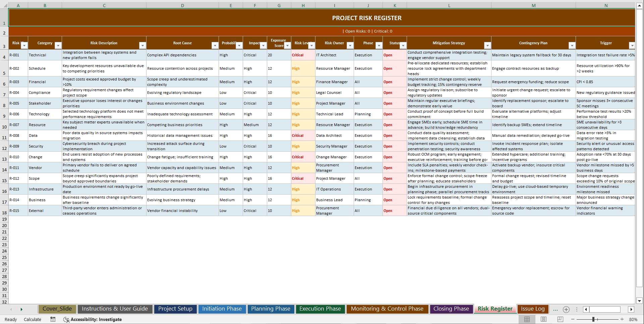Open the Category column filter dropdown
The height and width of the screenshot is (324, 644).
click(58, 46)
